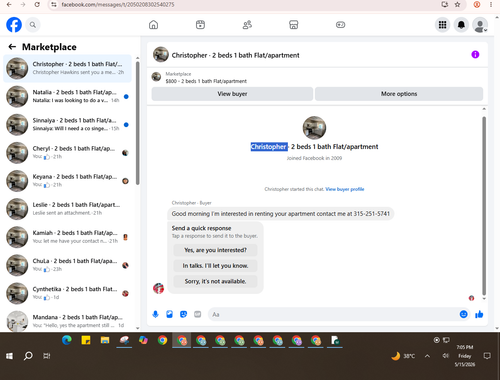The image size is (500, 380).
Task: Open the Natalia conversation
Action: [x=67, y=96]
